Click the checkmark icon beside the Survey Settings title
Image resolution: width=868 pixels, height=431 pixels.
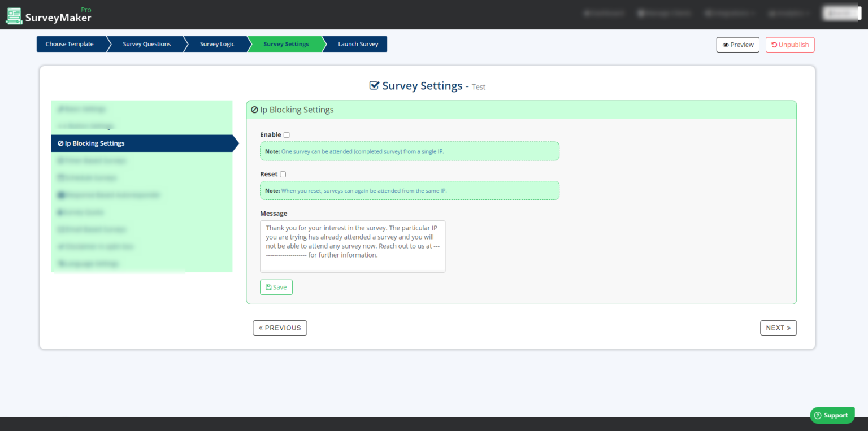pyautogui.click(x=374, y=85)
